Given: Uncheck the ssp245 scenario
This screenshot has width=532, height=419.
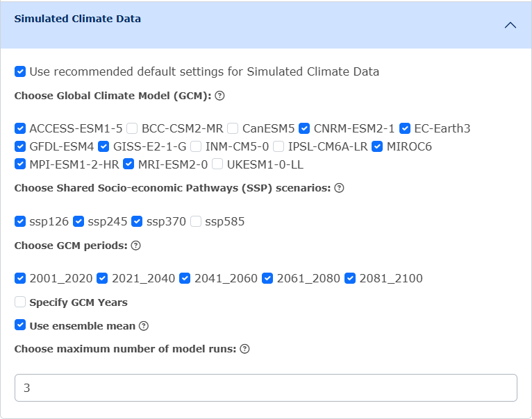Looking at the screenshot, I should click(78, 222).
